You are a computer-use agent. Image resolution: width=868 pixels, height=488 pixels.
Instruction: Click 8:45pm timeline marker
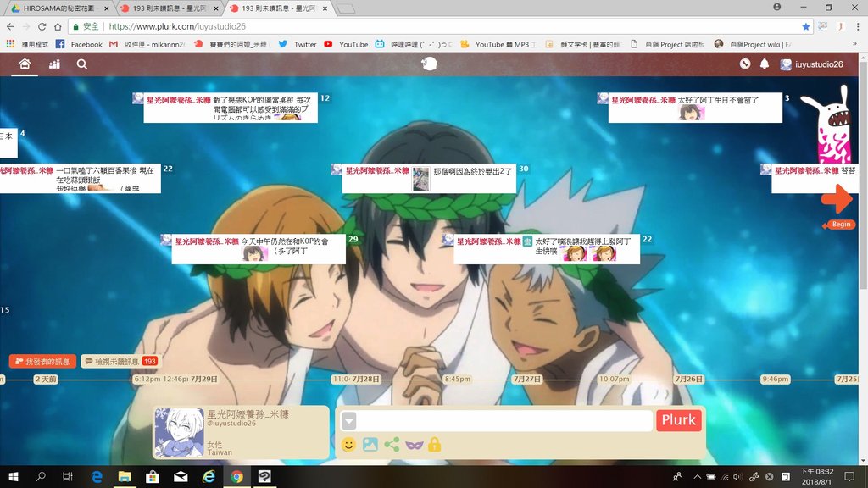coord(457,379)
